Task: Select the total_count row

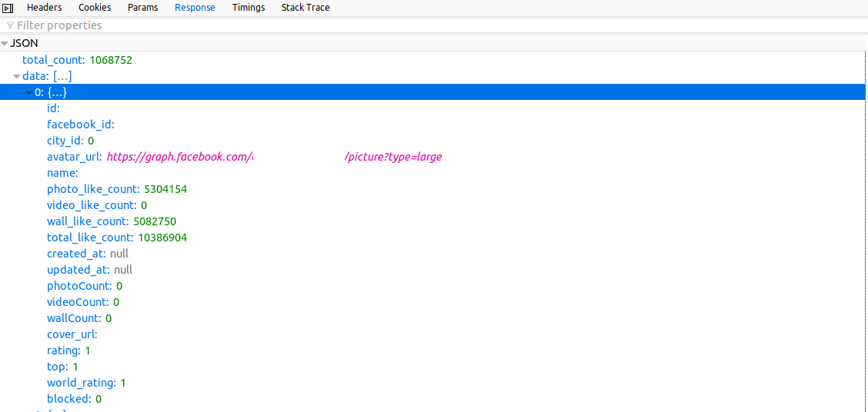Action: tap(432, 60)
